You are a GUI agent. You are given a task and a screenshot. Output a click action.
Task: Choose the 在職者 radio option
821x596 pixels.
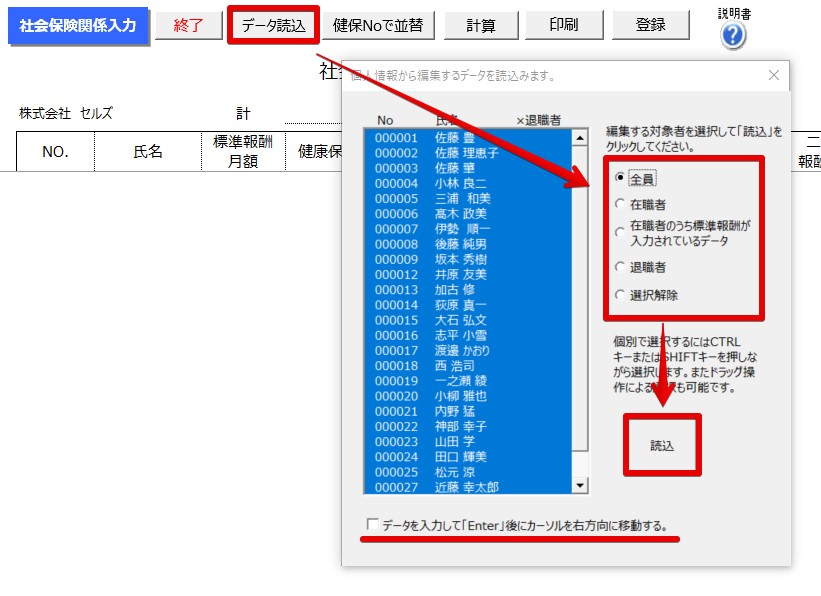point(621,203)
